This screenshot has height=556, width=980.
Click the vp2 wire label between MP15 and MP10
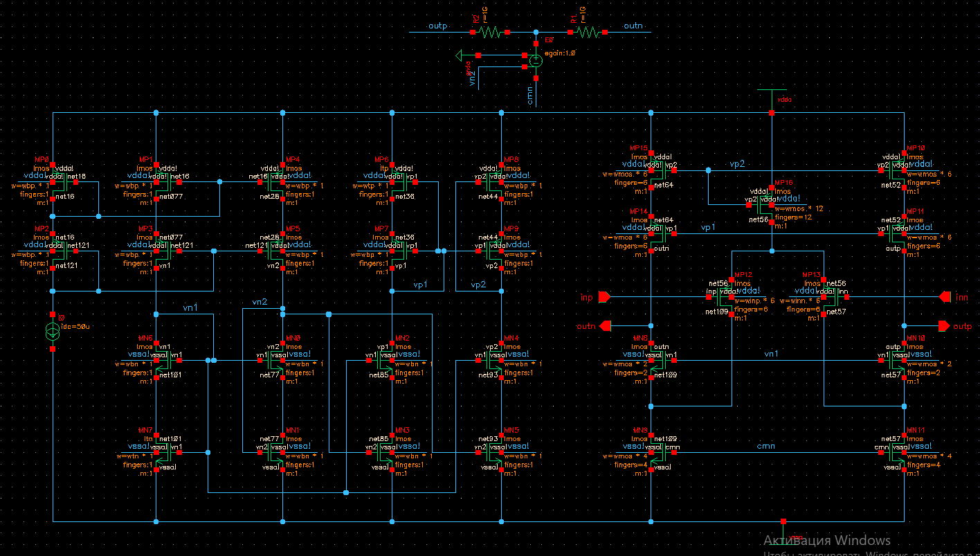[738, 163]
